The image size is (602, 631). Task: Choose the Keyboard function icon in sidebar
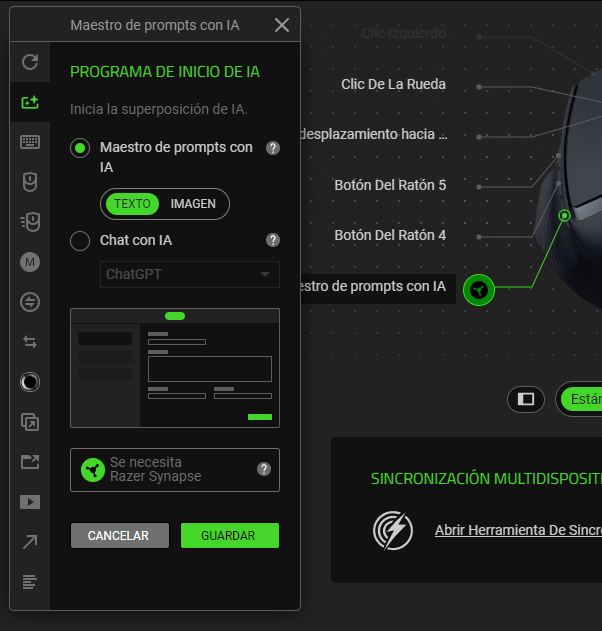(30, 142)
